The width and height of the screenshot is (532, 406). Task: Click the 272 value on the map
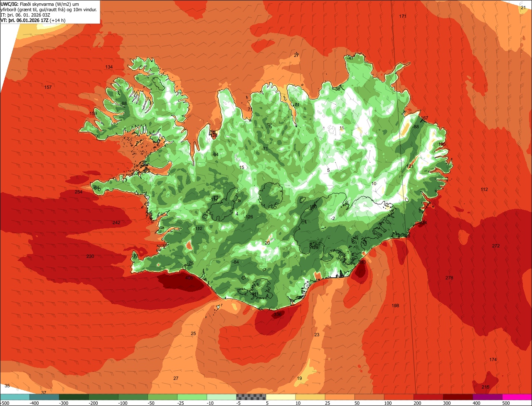pos(496,246)
